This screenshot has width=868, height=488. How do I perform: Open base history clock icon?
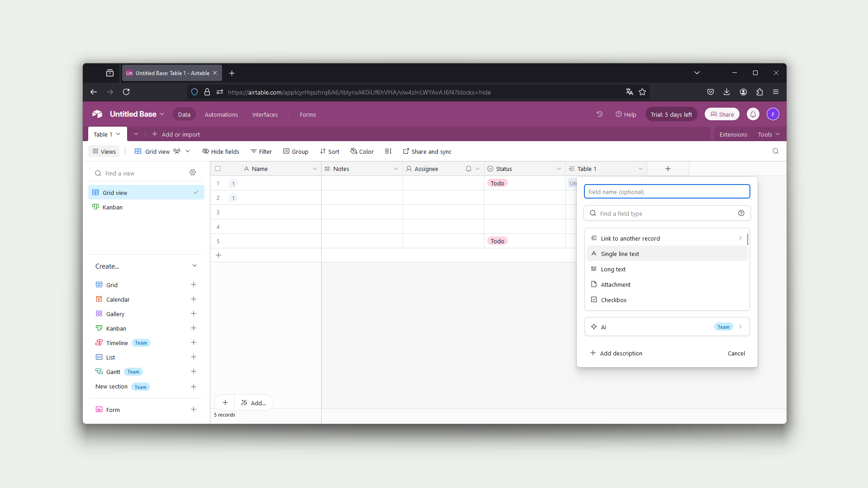pyautogui.click(x=599, y=114)
